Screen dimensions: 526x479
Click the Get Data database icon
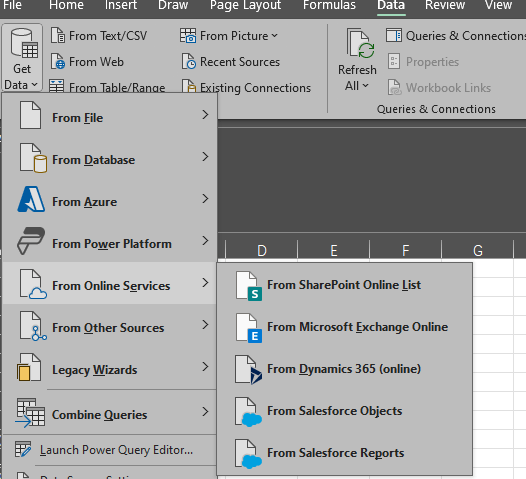[x=24, y=43]
